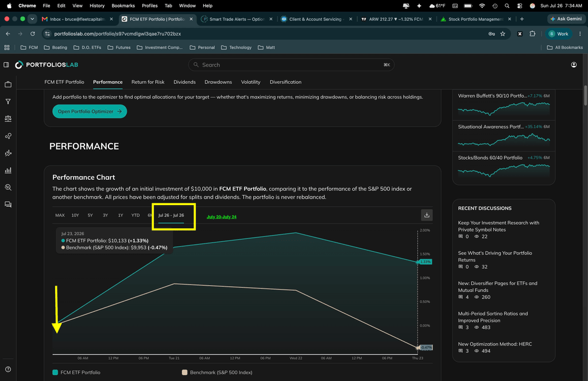Open the X extension icon
Viewport: 588px width, 381px height.
pos(520,34)
